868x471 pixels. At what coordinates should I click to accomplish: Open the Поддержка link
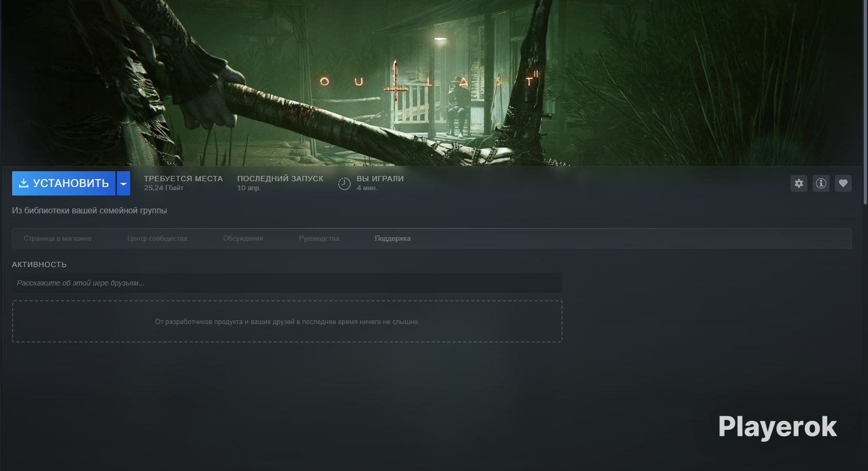click(x=392, y=239)
